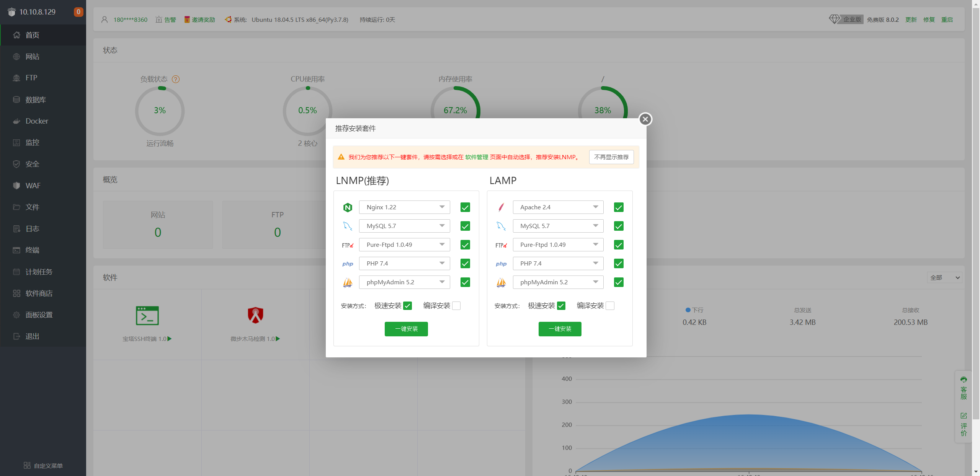Click 一键安装 button for LAMP

[560, 329]
